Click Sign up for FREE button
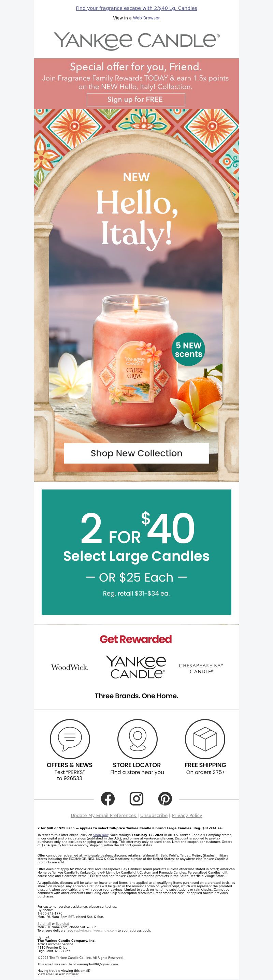 [x=136, y=100]
